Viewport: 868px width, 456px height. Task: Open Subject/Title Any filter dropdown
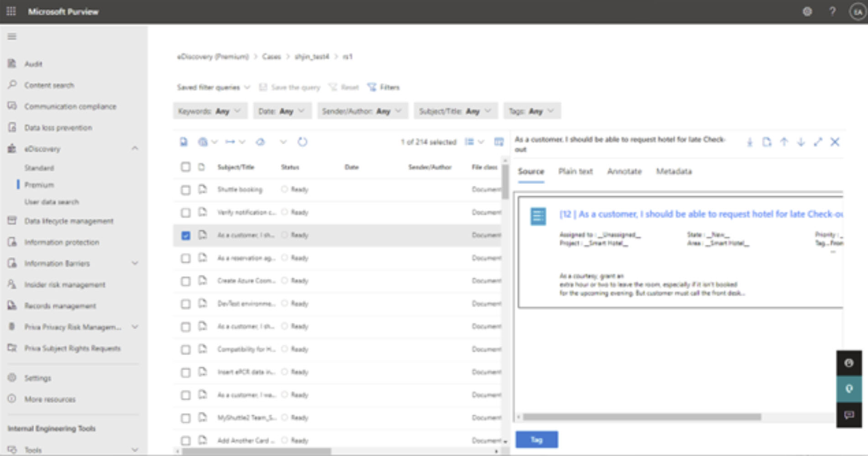click(456, 111)
